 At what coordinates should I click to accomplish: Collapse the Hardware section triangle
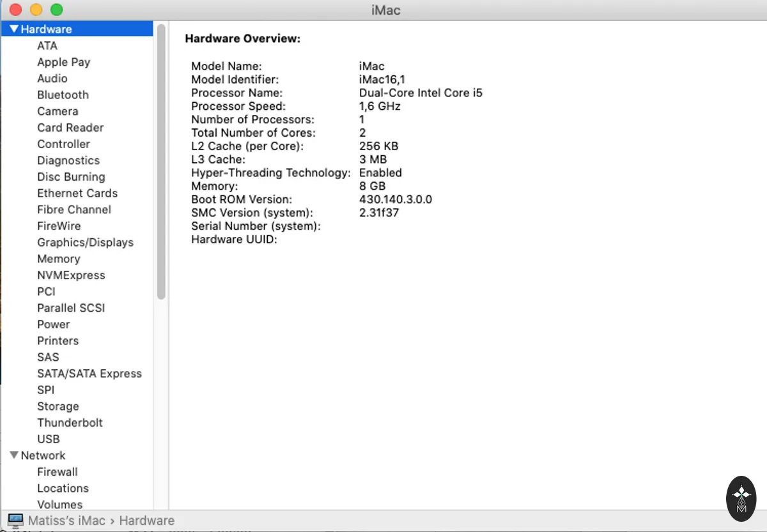(14, 29)
